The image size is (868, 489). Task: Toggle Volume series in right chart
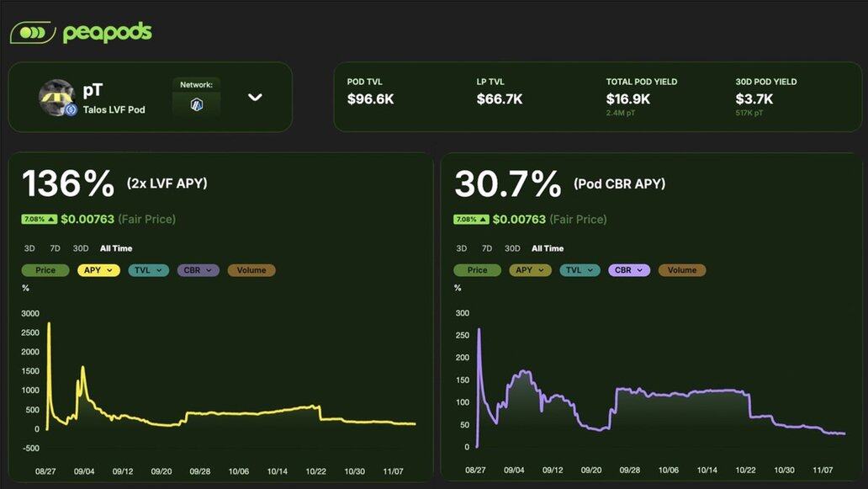pyautogui.click(x=682, y=270)
